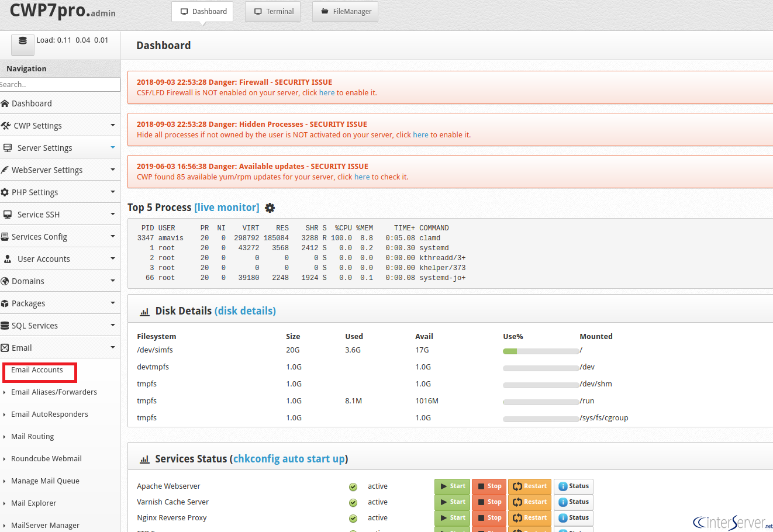Click the bar chart icon in Services Status header
773x532 pixels.
[x=144, y=460]
